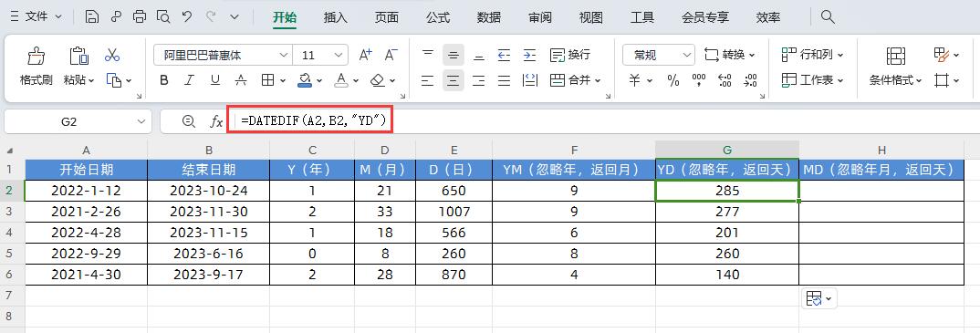
Task: Toggle bold formatting
Action: [164, 80]
